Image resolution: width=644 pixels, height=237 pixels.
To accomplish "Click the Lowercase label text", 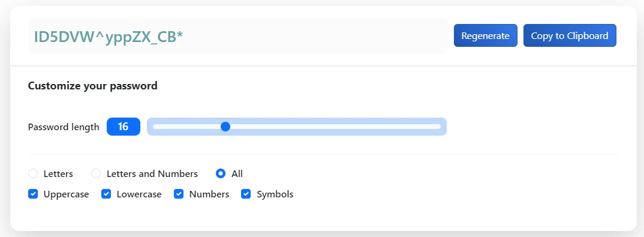I will [x=139, y=194].
